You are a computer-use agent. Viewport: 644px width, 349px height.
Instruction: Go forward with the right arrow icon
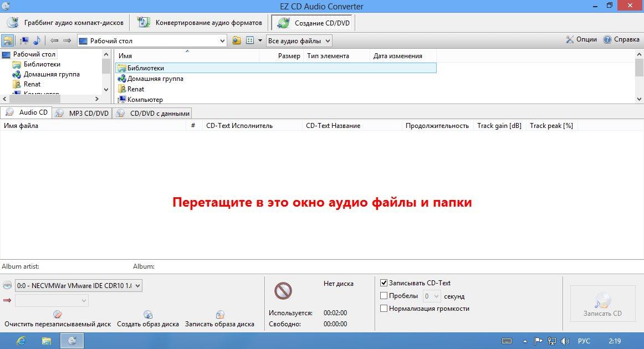point(68,40)
